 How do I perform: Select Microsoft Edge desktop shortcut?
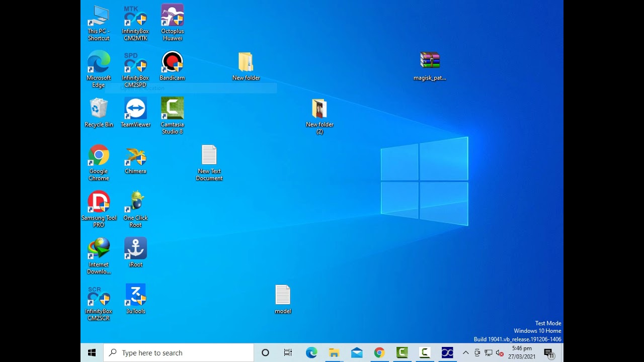(99, 69)
